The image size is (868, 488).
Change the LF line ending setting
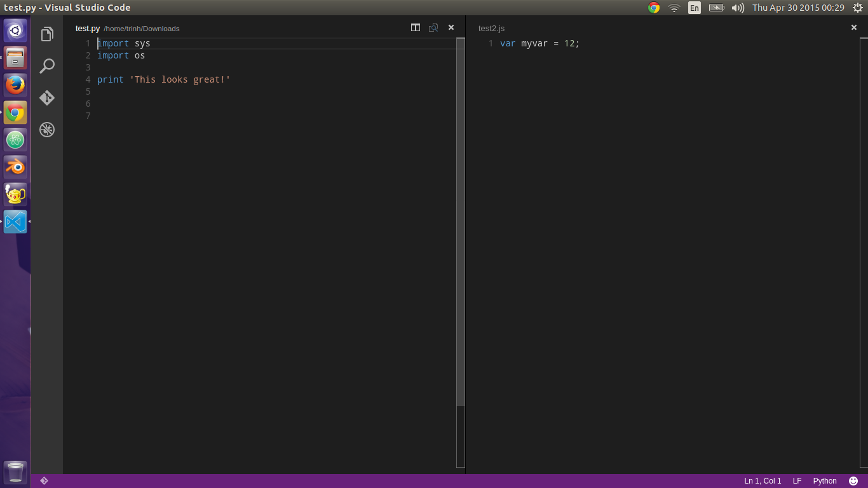[797, 481]
